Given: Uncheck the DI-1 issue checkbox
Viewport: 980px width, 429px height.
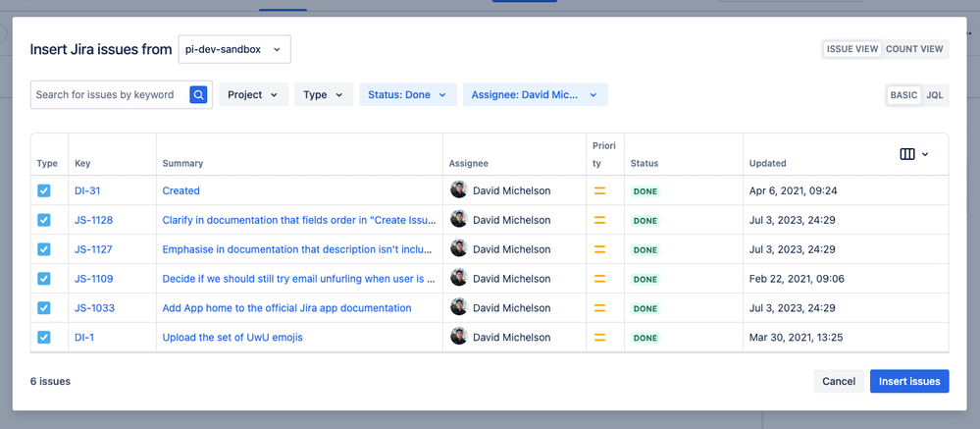Looking at the screenshot, I should [44, 338].
